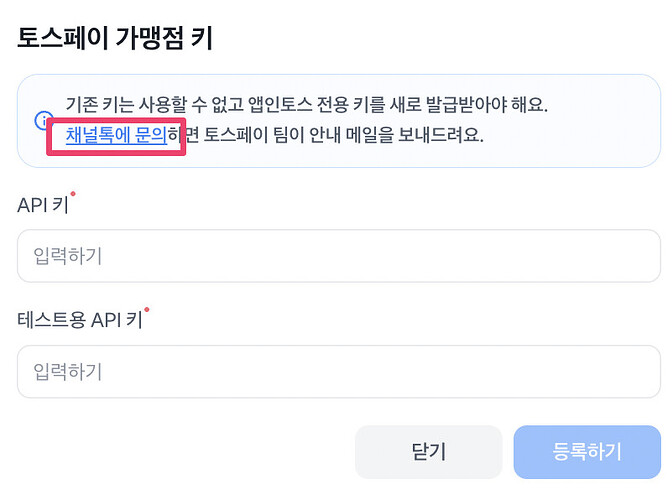
Task: Open the 채널톡에 문의 link
Action: point(115,135)
